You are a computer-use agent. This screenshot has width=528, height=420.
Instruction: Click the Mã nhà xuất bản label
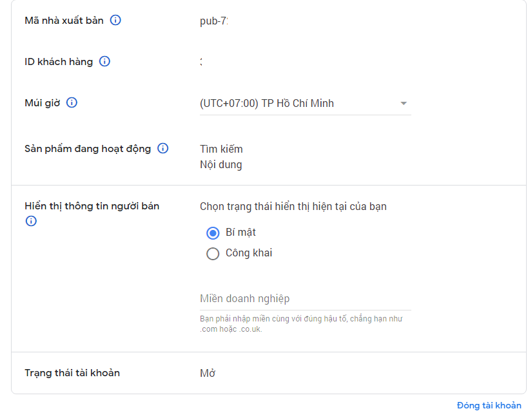64,21
